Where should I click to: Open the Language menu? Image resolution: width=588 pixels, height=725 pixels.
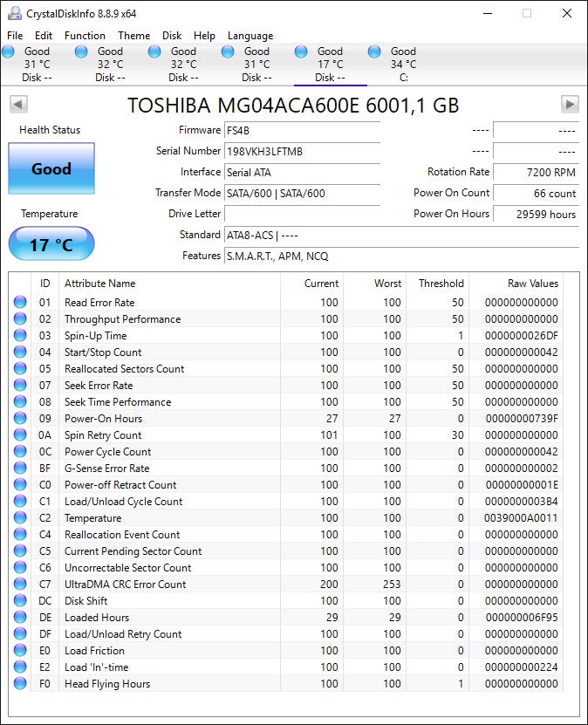click(x=250, y=36)
